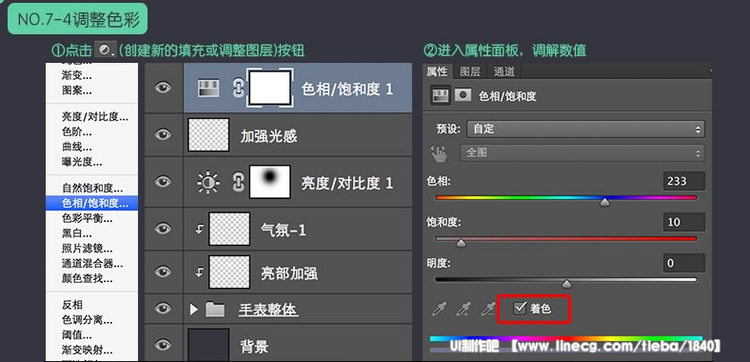The image size is (750, 362).
Task: Hide the 色相/饱和度 1 layer
Action: coord(163,87)
